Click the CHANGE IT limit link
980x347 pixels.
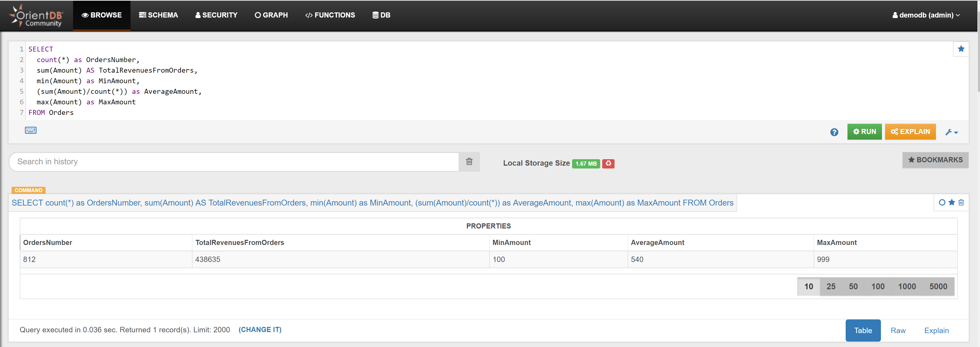coord(260,330)
